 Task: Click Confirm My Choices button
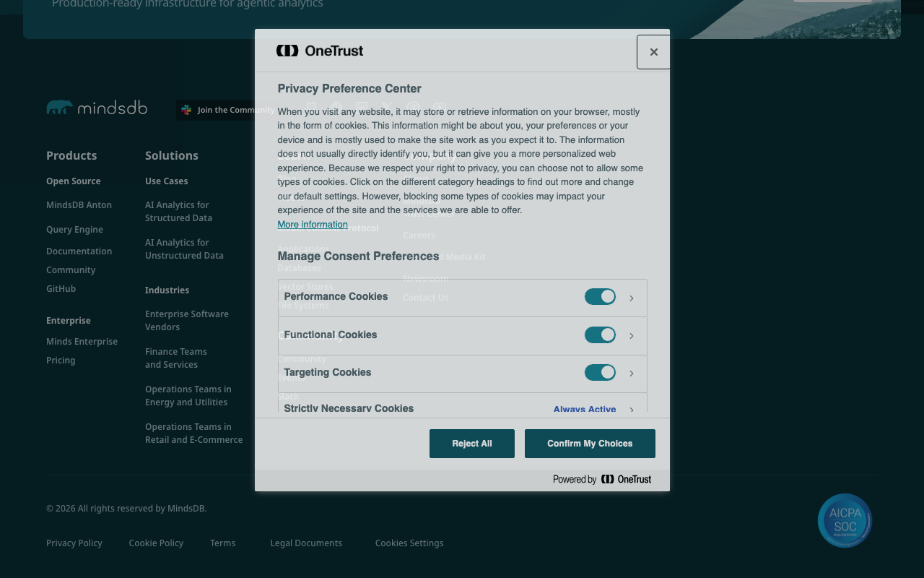[590, 444]
